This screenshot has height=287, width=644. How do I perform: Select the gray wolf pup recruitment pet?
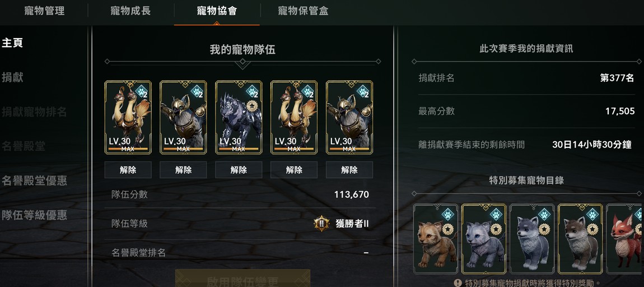(x=532, y=239)
